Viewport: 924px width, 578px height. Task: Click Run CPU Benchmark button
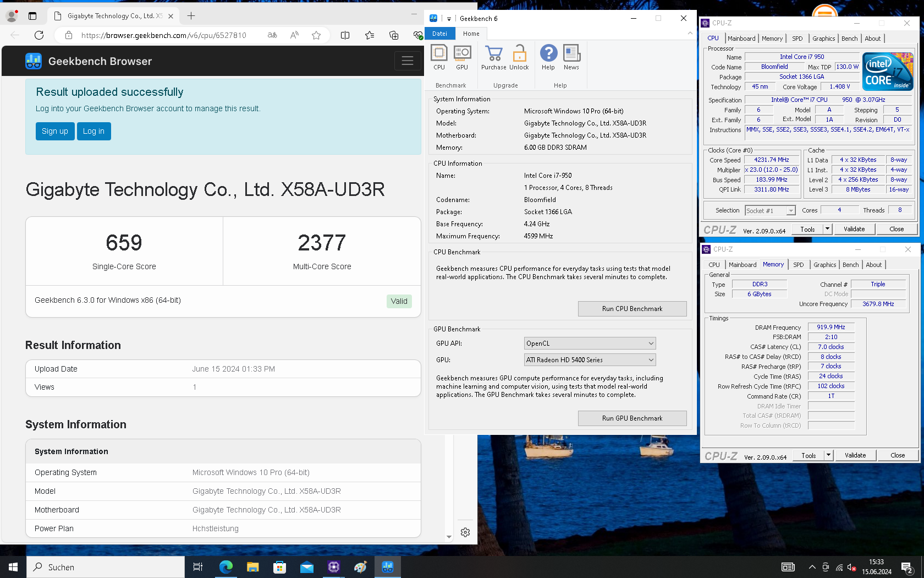point(632,309)
